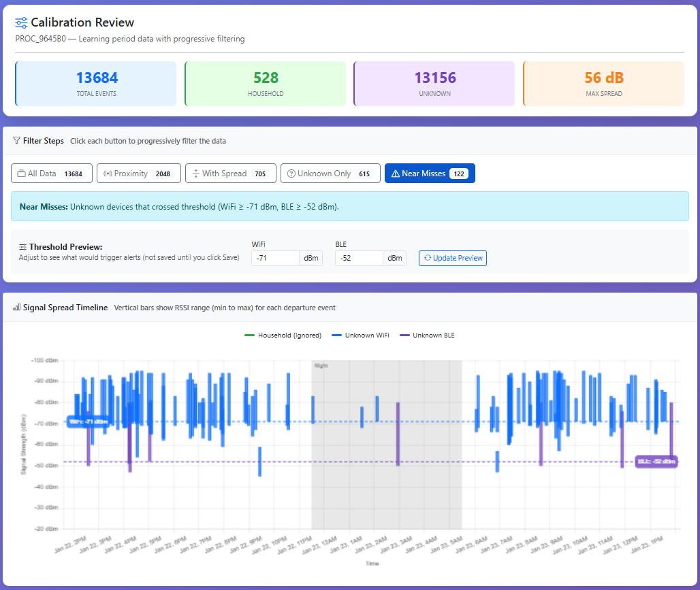Click the Update Preview button
Screen dimensions: 700x590
[x=452, y=258]
